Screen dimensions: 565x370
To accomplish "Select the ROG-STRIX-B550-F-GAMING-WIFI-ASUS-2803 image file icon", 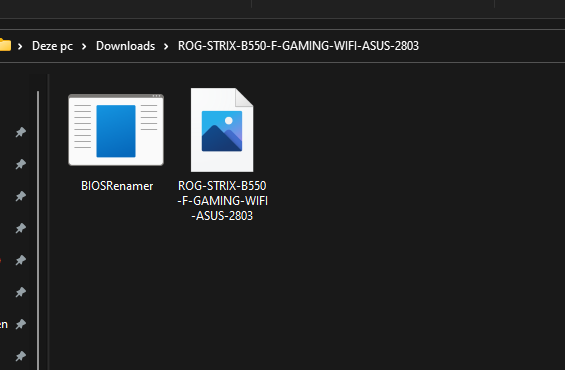I will pos(222,130).
